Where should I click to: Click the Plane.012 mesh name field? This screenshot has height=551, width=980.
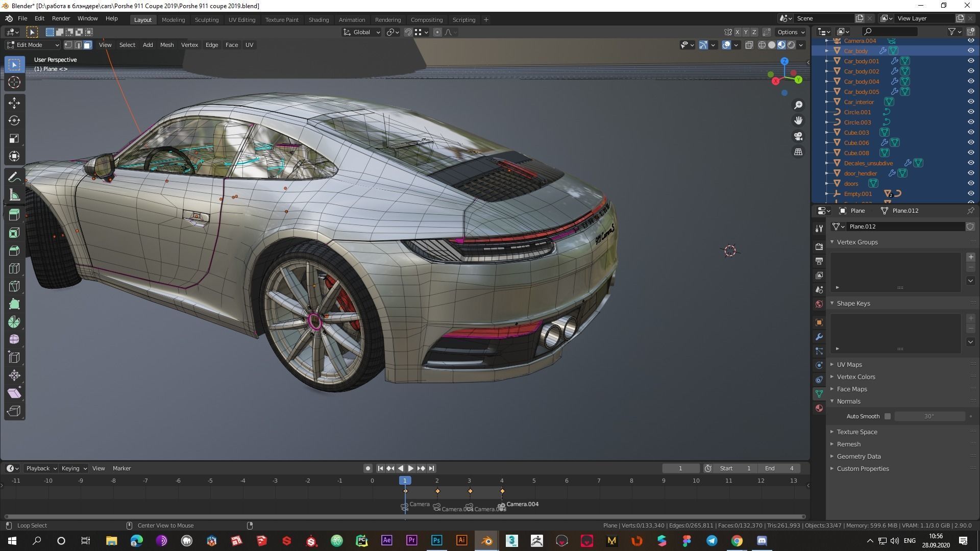[x=906, y=227]
